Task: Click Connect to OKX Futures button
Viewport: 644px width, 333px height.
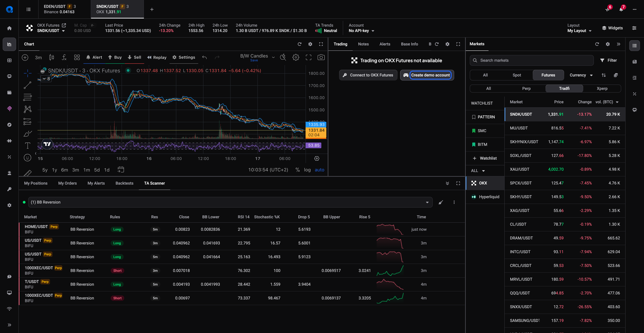Action: click(368, 75)
